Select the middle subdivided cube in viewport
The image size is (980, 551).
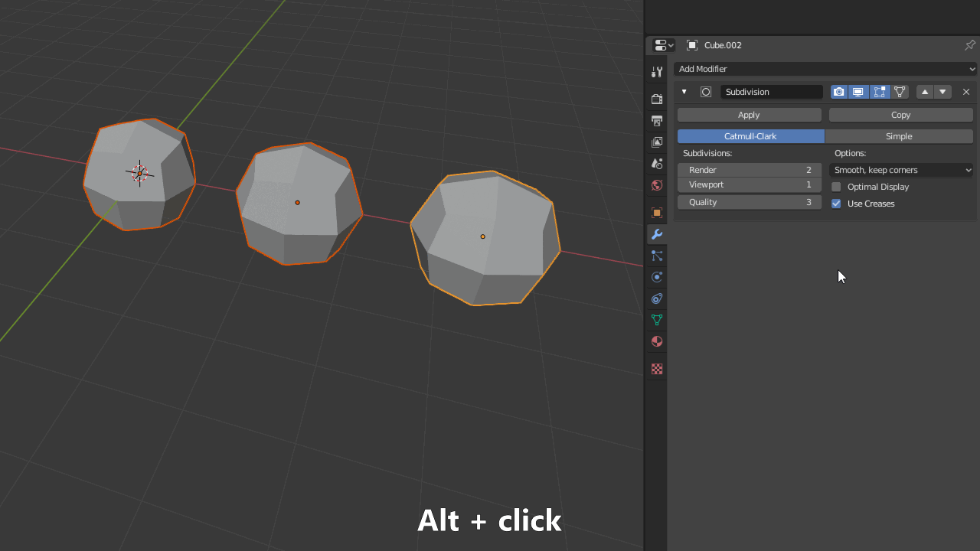299,204
